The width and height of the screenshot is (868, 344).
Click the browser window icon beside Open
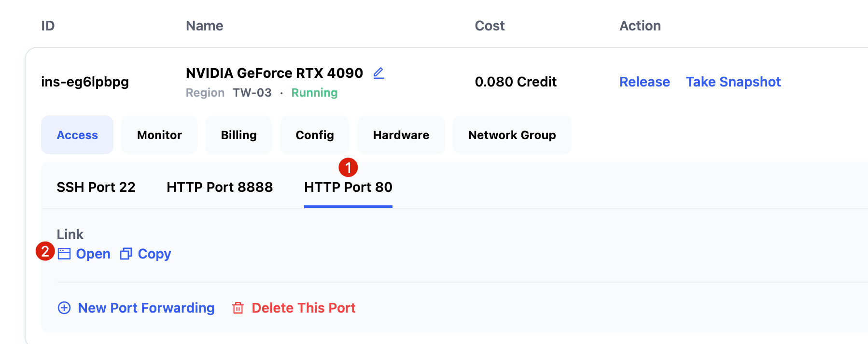pos(64,254)
